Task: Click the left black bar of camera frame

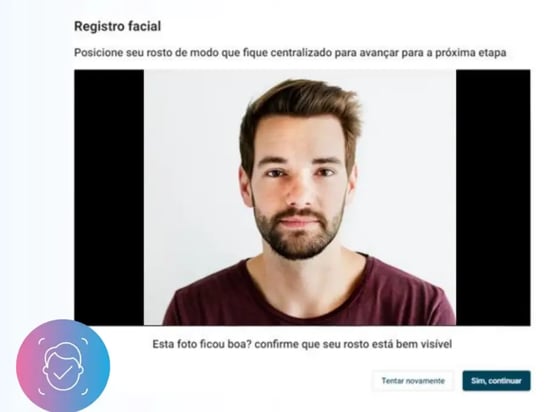Action: [x=109, y=197]
